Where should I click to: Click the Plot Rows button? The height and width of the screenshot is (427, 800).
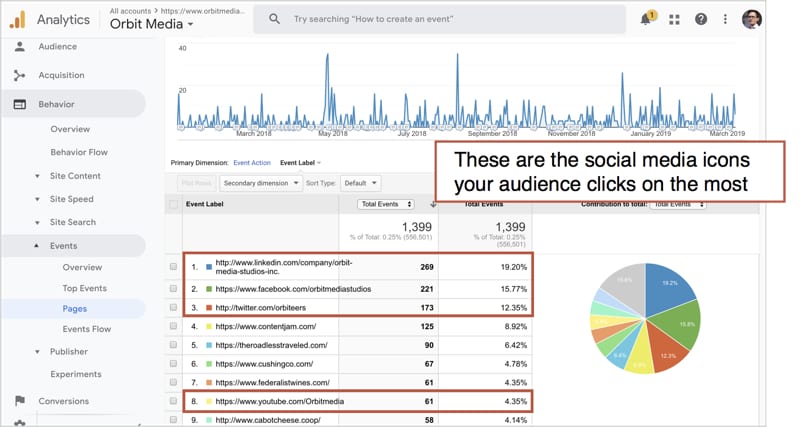click(x=196, y=183)
